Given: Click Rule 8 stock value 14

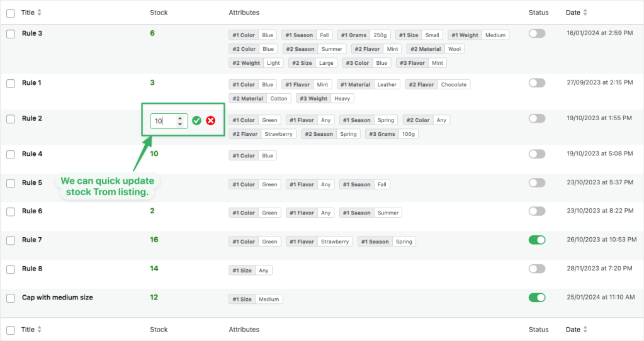Looking at the screenshot, I should [x=154, y=269].
